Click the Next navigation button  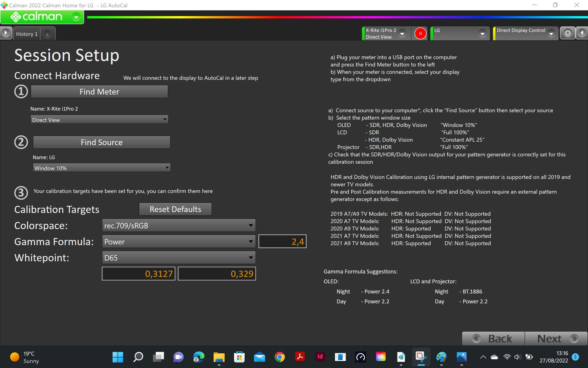556,339
